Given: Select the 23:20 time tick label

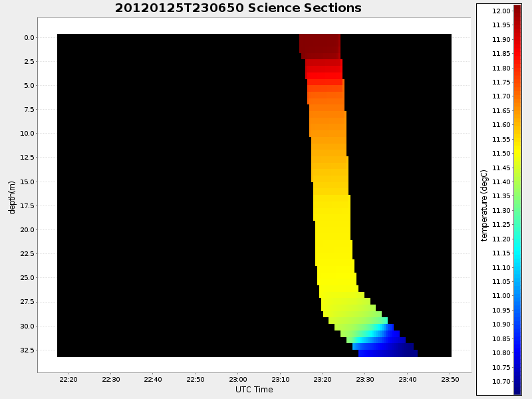Looking at the screenshot, I should [323, 379].
